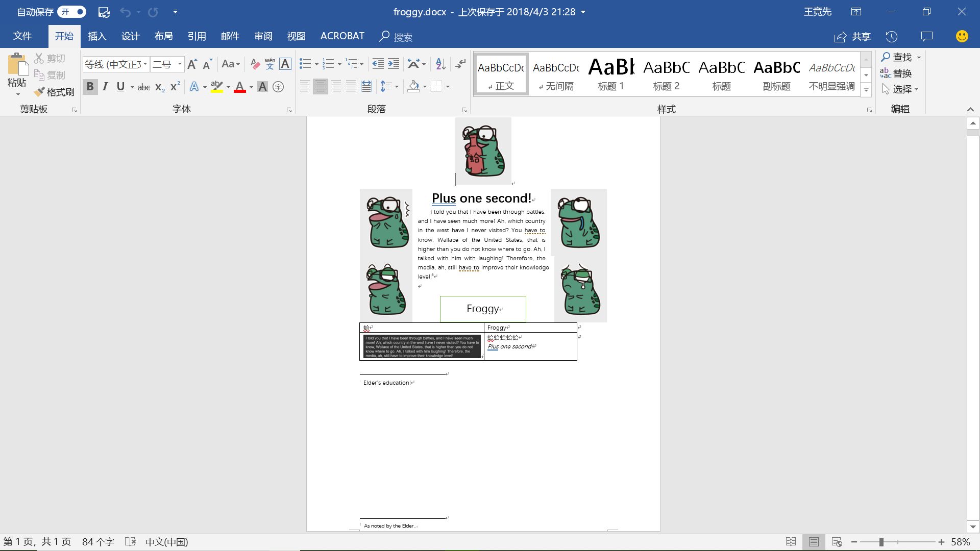Viewport: 980px width, 551px height.
Task: Click the Character shading A icon
Action: click(x=262, y=87)
